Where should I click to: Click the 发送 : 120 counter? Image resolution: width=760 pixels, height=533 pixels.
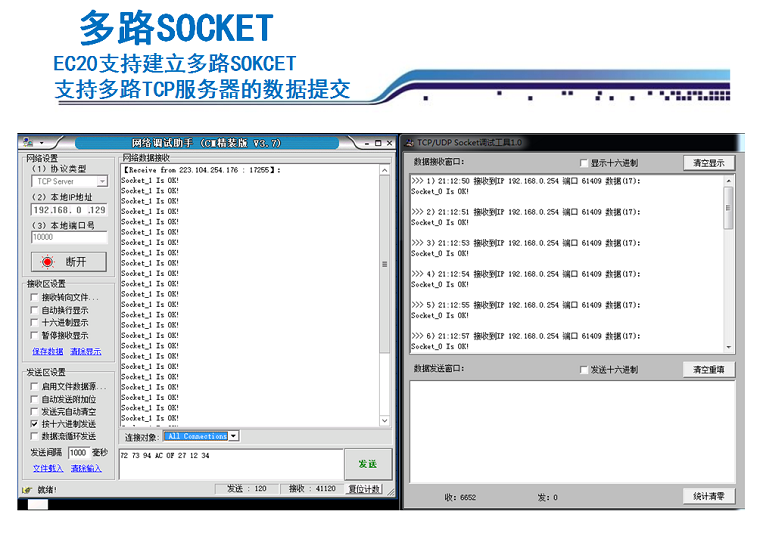pos(247,489)
